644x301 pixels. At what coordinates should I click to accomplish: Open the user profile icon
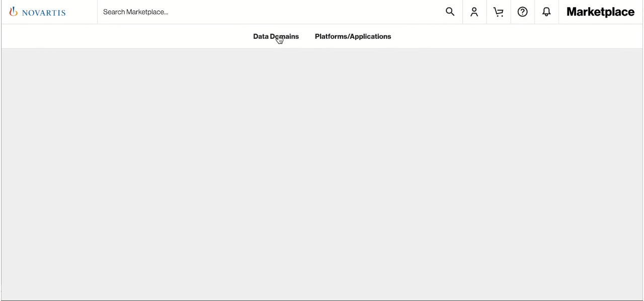pyautogui.click(x=474, y=12)
